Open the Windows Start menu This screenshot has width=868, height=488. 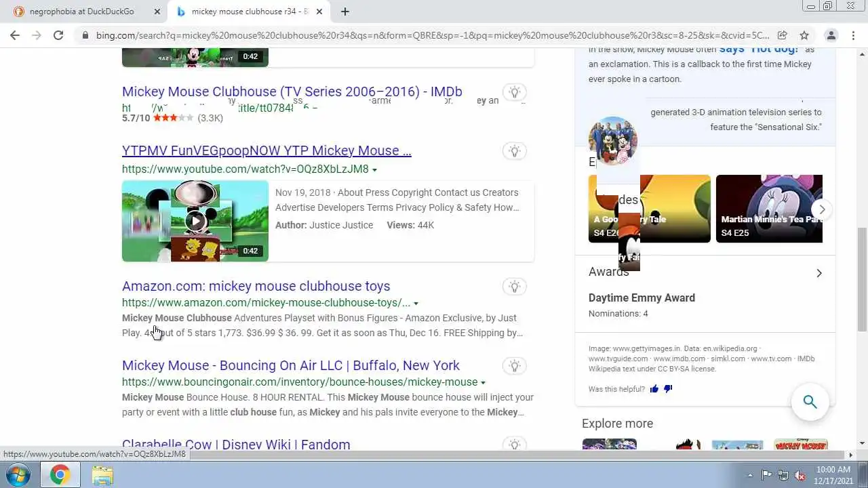18,475
